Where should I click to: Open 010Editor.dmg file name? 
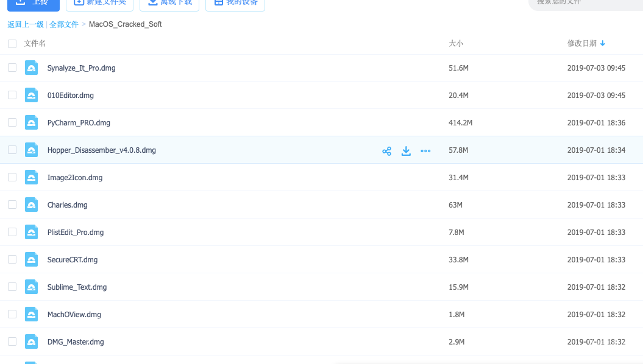[x=71, y=96]
